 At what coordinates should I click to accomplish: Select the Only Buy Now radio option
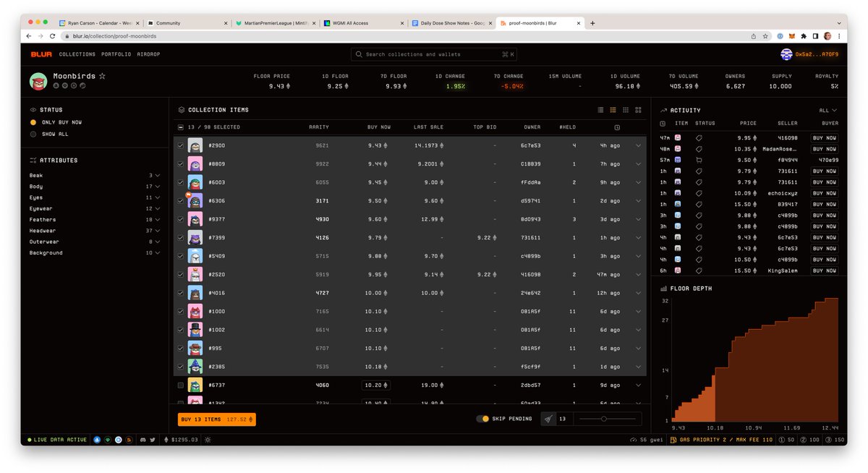coord(33,122)
